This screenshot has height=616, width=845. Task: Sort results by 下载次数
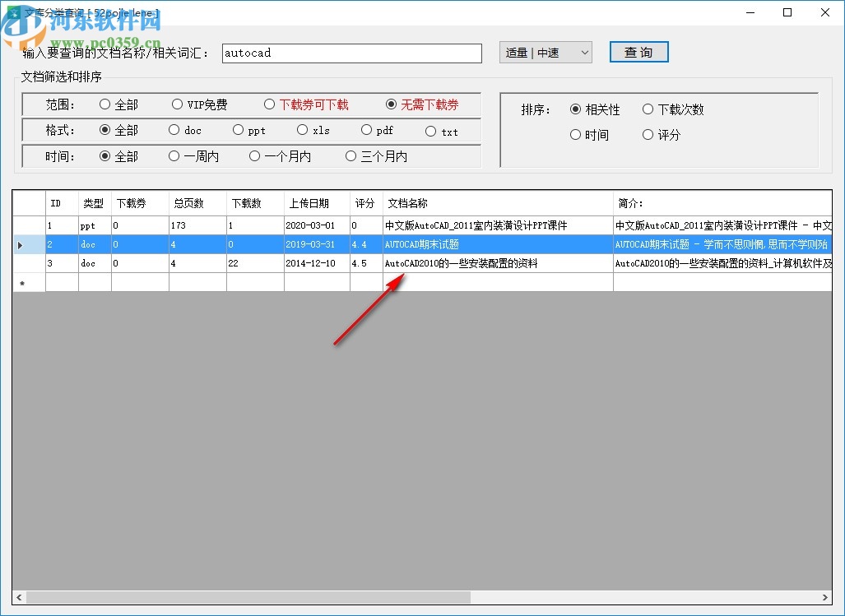coord(648,109)
